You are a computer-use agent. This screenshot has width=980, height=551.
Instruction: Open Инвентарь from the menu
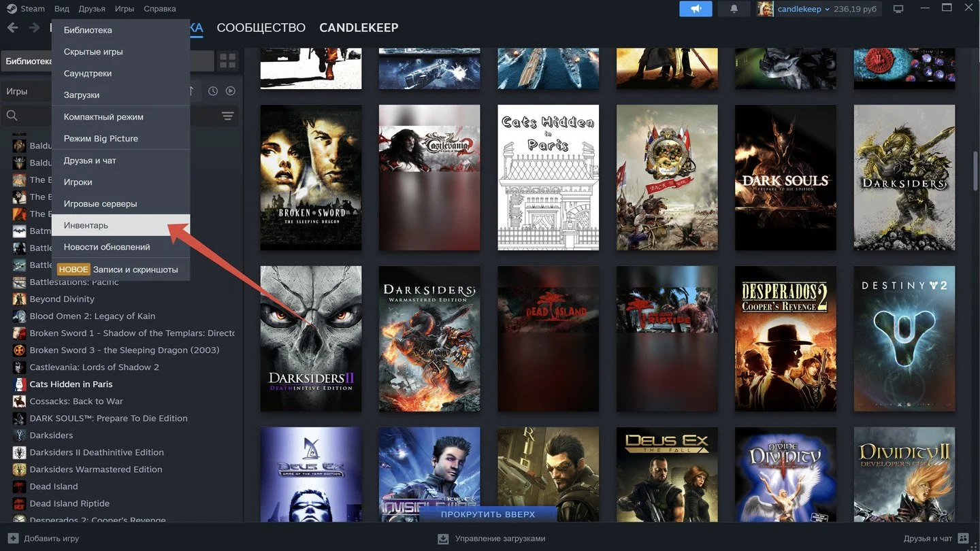120,225
